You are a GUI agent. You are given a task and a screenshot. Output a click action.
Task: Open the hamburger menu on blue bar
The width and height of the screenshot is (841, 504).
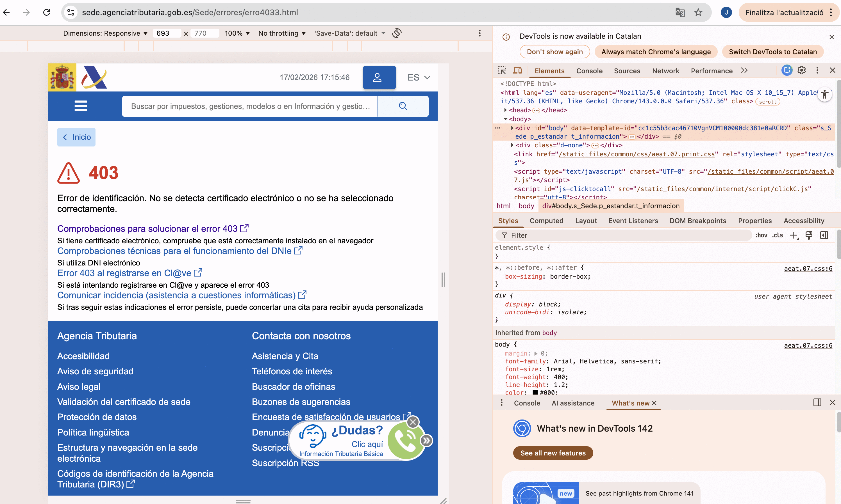pos(81,106)
